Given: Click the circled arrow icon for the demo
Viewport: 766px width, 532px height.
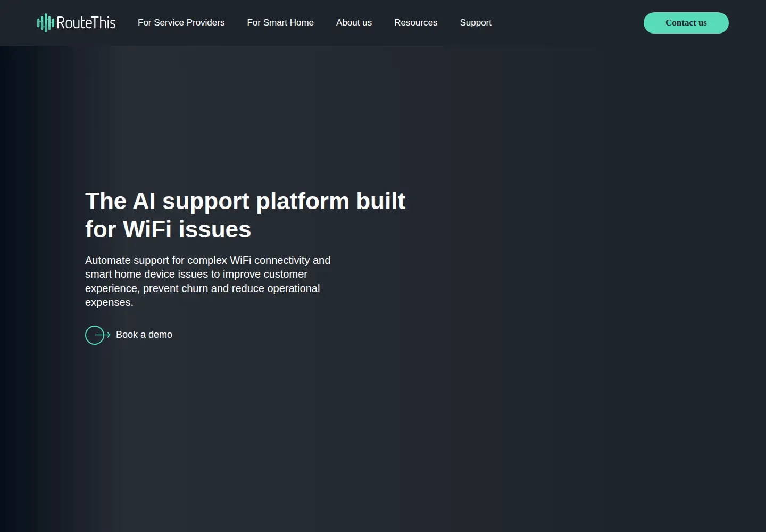Looking at the screenshot, I should pyautogui.click(x=97, y=335).
